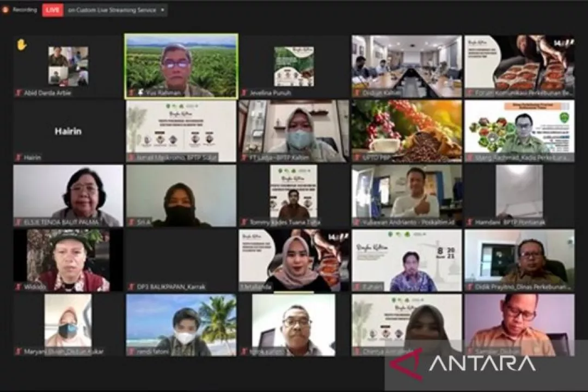Select FT Ladja-BPTP Kaltim's video tile
588x392 pixels.
(x=294, y=131)
